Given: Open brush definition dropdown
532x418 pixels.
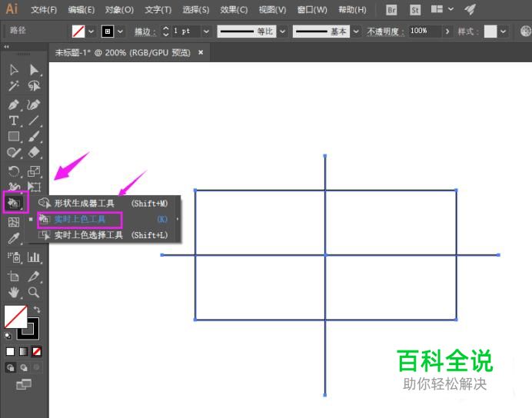Looking at the screenshot, I should pos(356,32).
